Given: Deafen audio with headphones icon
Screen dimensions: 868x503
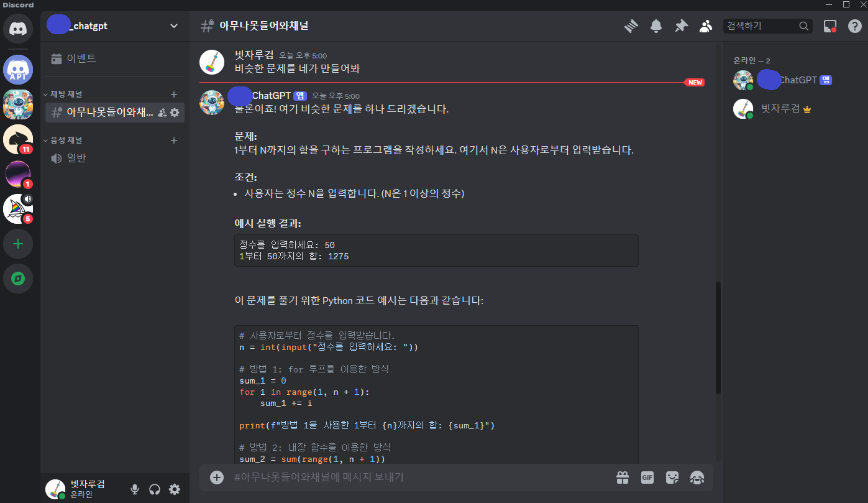Looking at the screenshot, I should coord(155,489).
